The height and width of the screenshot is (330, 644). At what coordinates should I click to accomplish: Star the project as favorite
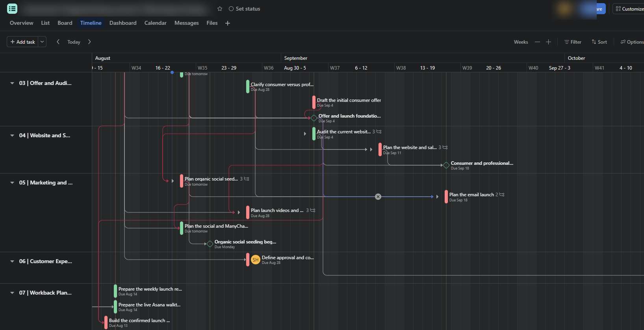(x=220, y=9)
